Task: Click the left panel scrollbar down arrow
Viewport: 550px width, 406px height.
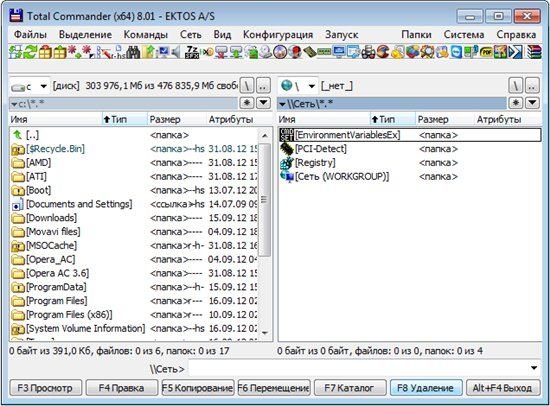Action: (x=264, y=333)
